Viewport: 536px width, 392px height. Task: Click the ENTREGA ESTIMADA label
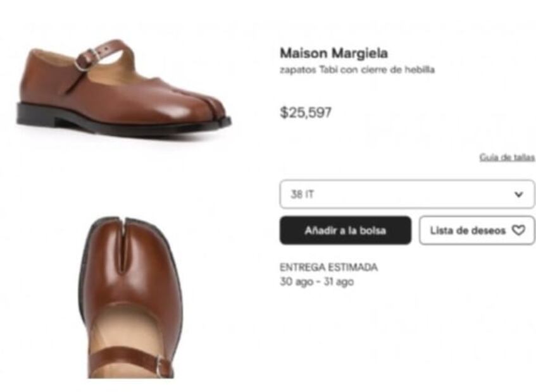328,267
